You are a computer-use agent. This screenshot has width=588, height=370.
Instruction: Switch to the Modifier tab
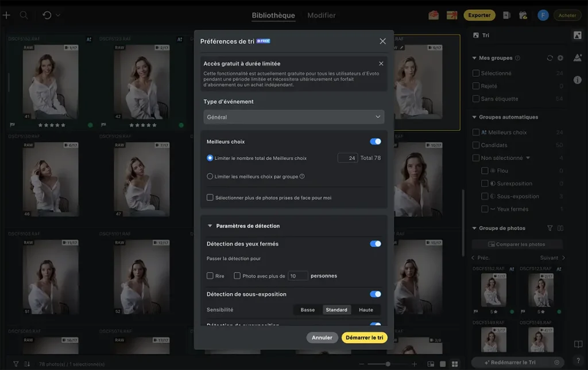[x=322, y=15]
